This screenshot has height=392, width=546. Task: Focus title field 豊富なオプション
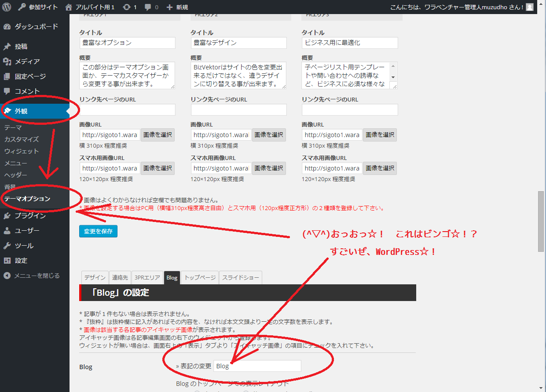(128, 43)
